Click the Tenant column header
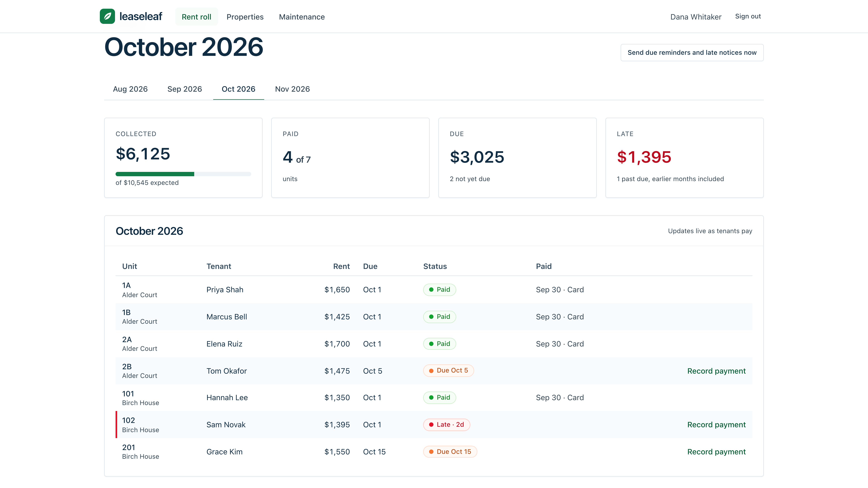The height and width of the screenshot is (488, 868). [x=219, y=266]
